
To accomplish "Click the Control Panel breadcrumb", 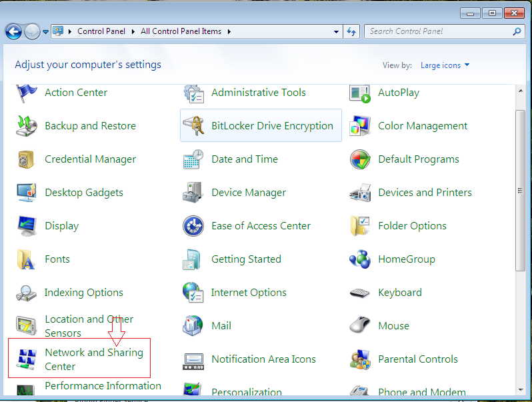I will click(101, 31).
